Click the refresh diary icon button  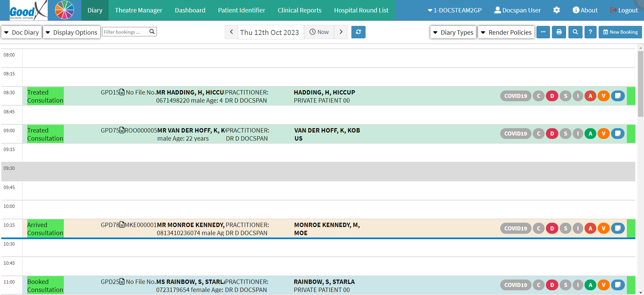click(x=358, y=32)
